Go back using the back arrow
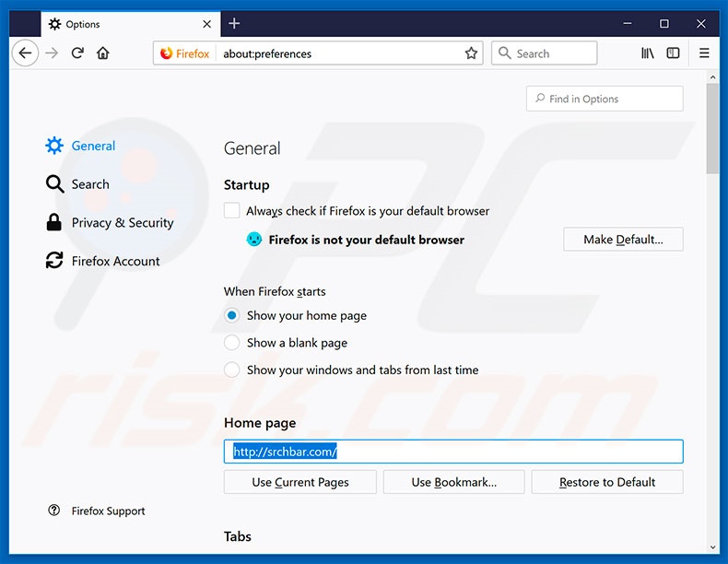Viewport: 728px width, 564px height. pos(25,53)
